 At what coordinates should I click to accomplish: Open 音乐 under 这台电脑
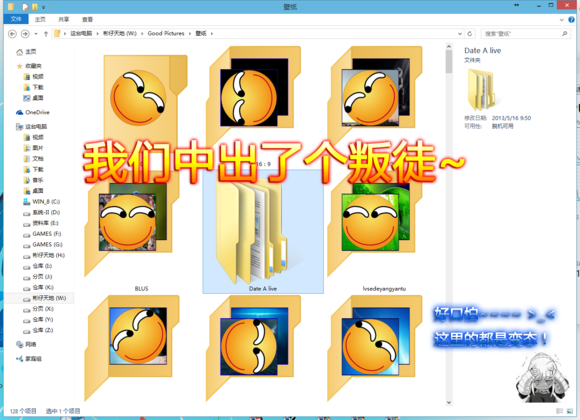[x=34, y=180]
